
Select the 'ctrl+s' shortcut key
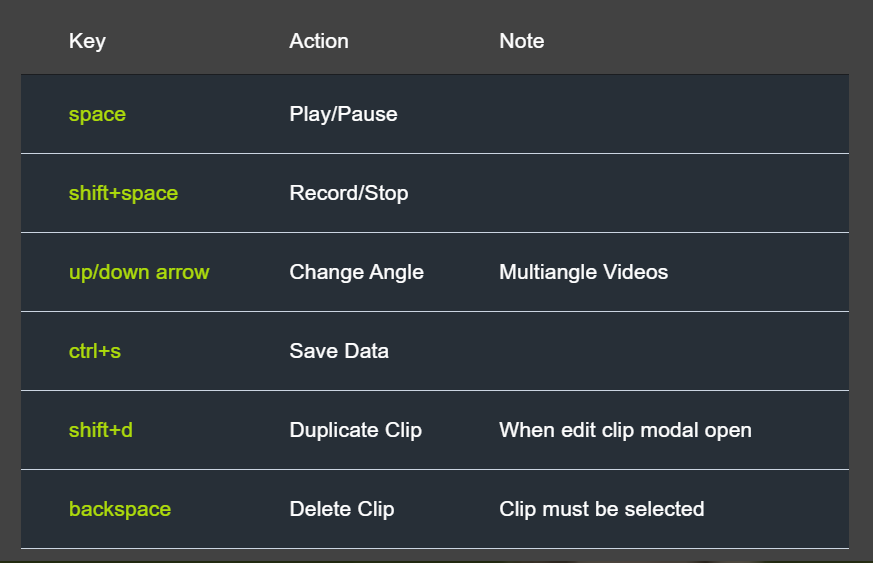[95, 351]
